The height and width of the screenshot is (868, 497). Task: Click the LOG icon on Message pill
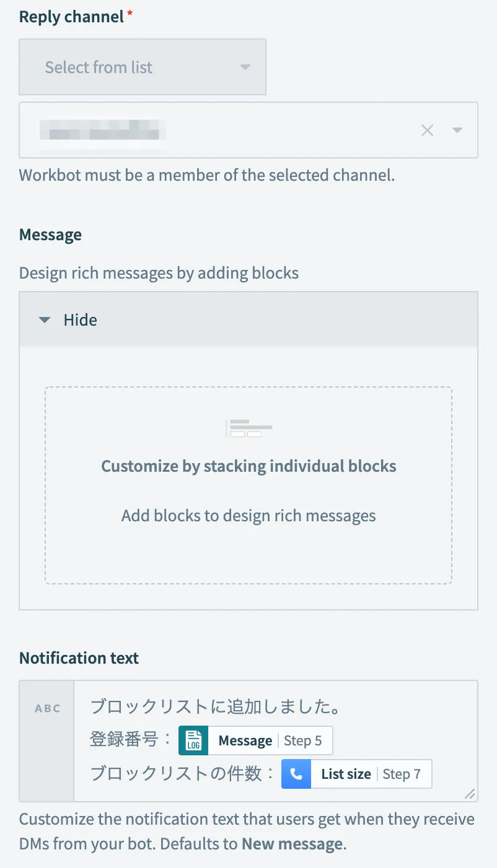click(x=193, y=740)
